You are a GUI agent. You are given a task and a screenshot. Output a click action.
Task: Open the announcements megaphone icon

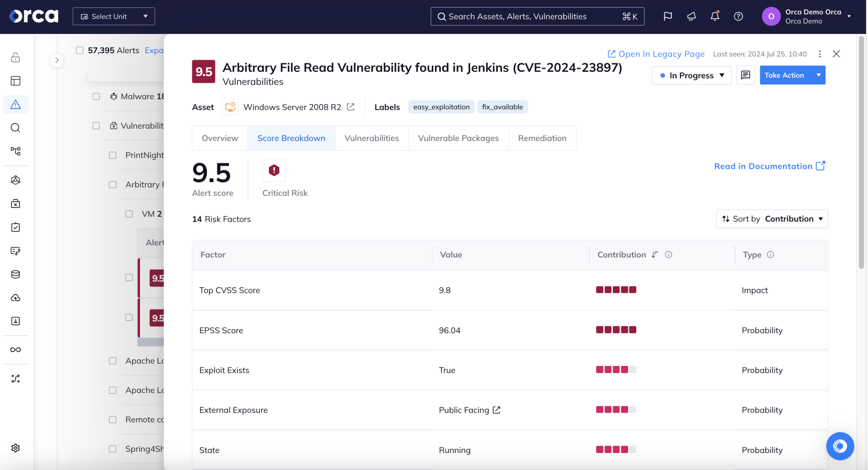(691, 16)
